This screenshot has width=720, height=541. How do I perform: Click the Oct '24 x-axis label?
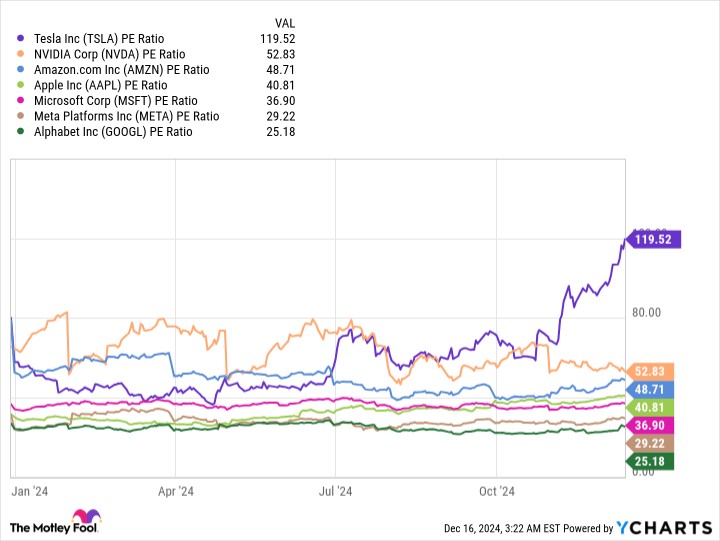(x=496, y=491)
